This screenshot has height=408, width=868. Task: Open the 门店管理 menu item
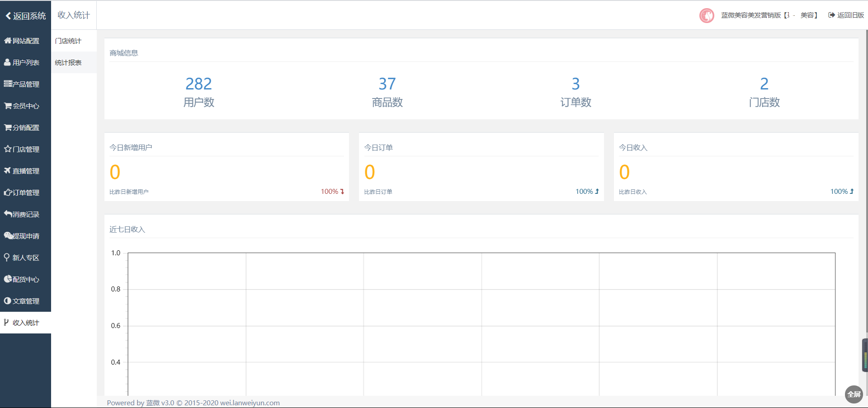25,149
